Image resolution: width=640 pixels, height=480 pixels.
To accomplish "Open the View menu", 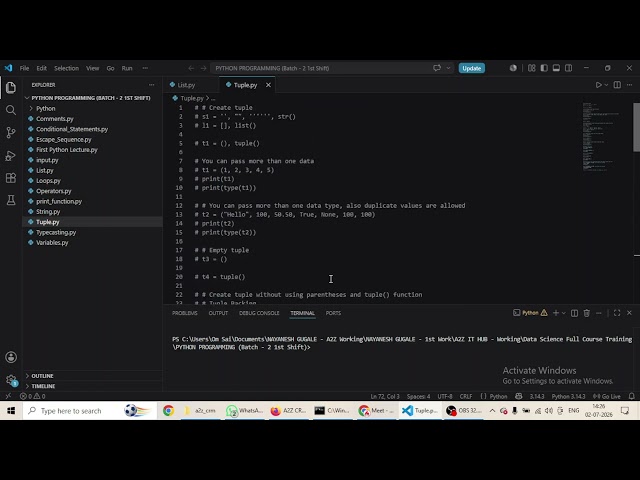I will (93, 68).
